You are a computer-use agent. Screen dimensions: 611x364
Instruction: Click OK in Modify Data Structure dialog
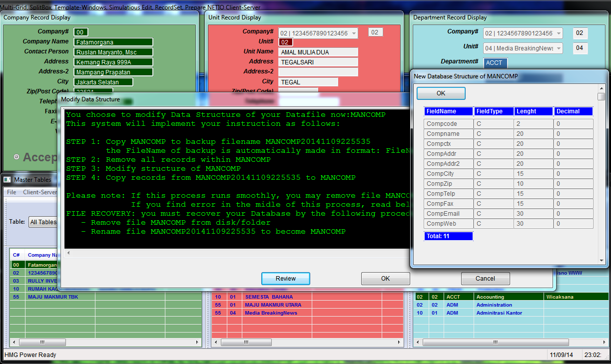point(386,279)
